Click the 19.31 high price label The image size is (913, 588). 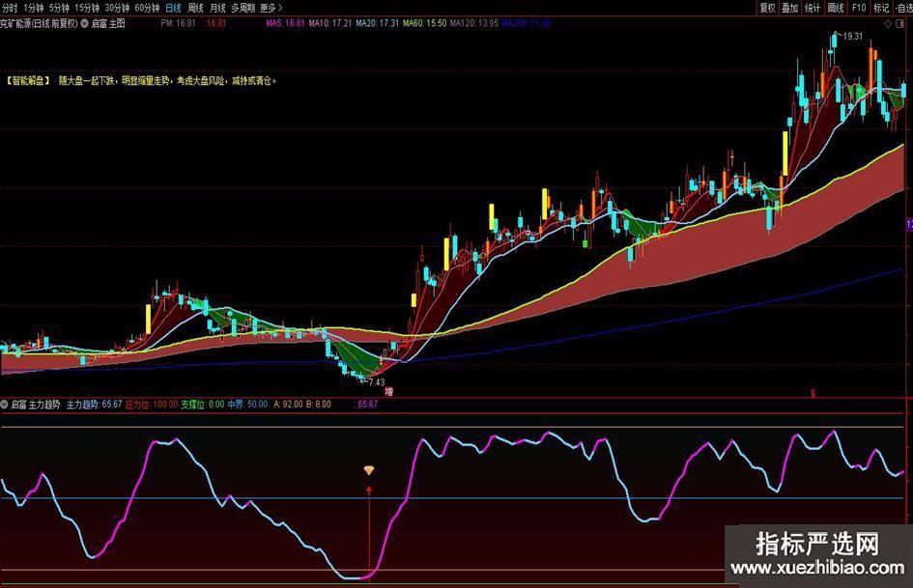click(852, 36)
